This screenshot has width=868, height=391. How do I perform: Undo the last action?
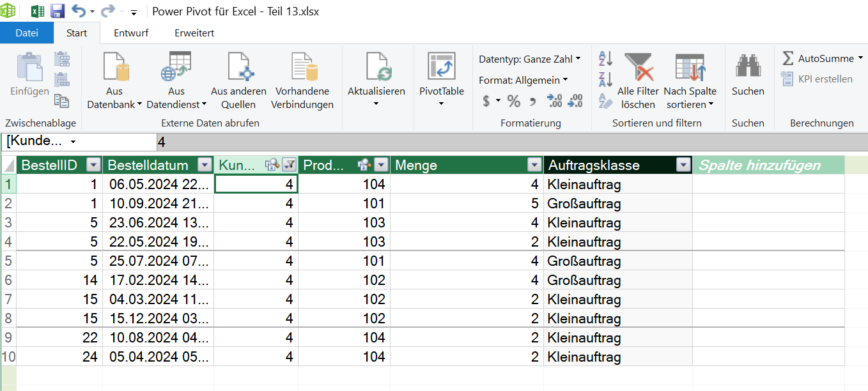tap(78, 11)
